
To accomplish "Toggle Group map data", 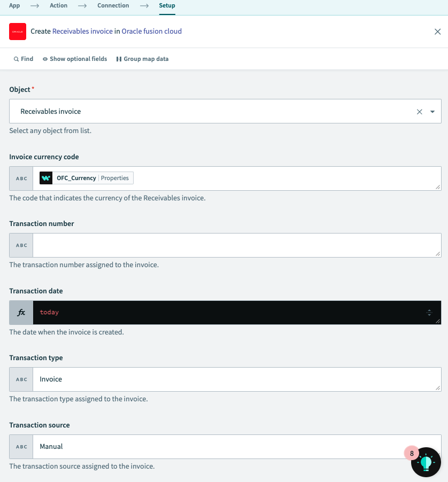I will (x=145, y=59).
